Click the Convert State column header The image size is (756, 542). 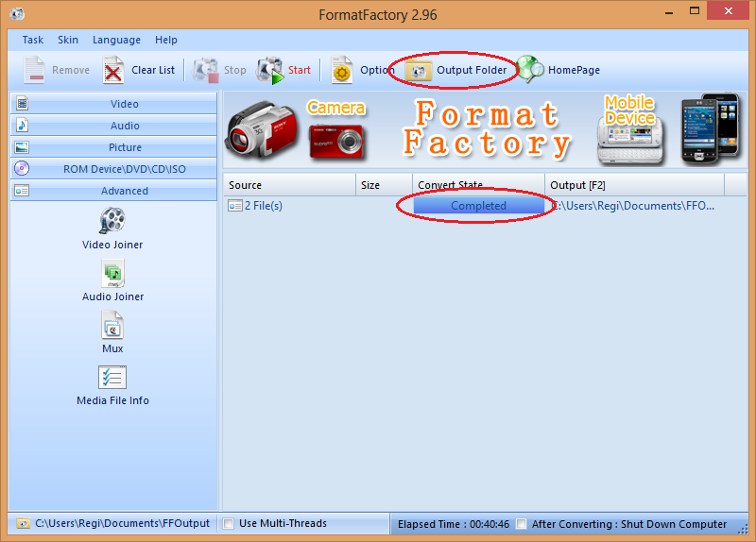[x=478, y=185]
